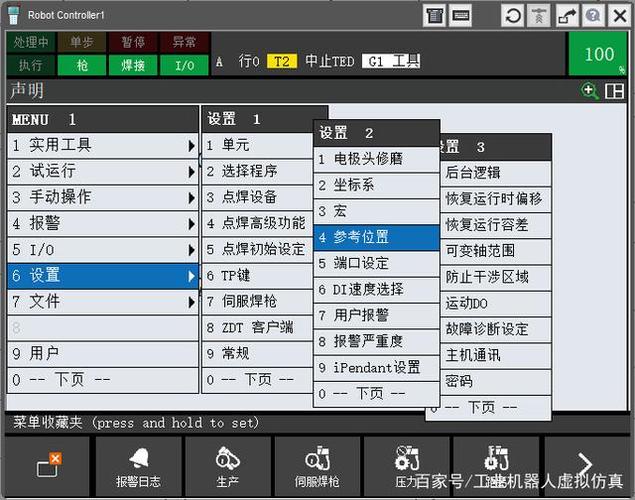Click the next-page chevron in favorites bar

[585, 466]
